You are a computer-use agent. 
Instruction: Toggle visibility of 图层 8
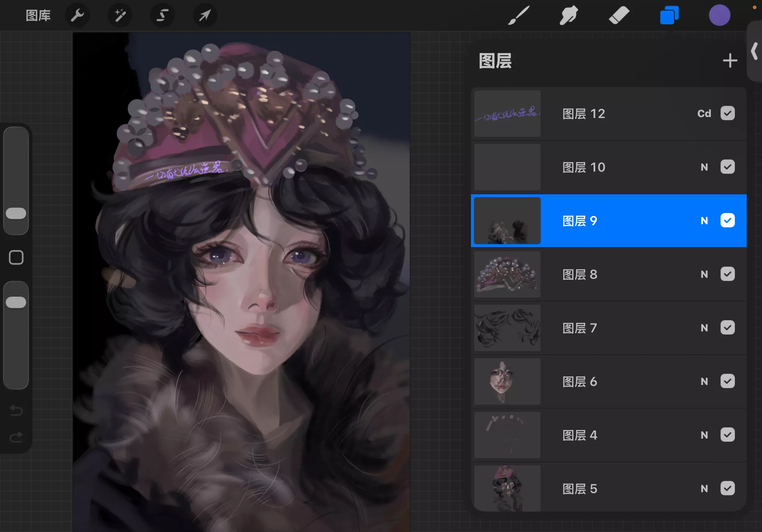(x=727, y=274)
